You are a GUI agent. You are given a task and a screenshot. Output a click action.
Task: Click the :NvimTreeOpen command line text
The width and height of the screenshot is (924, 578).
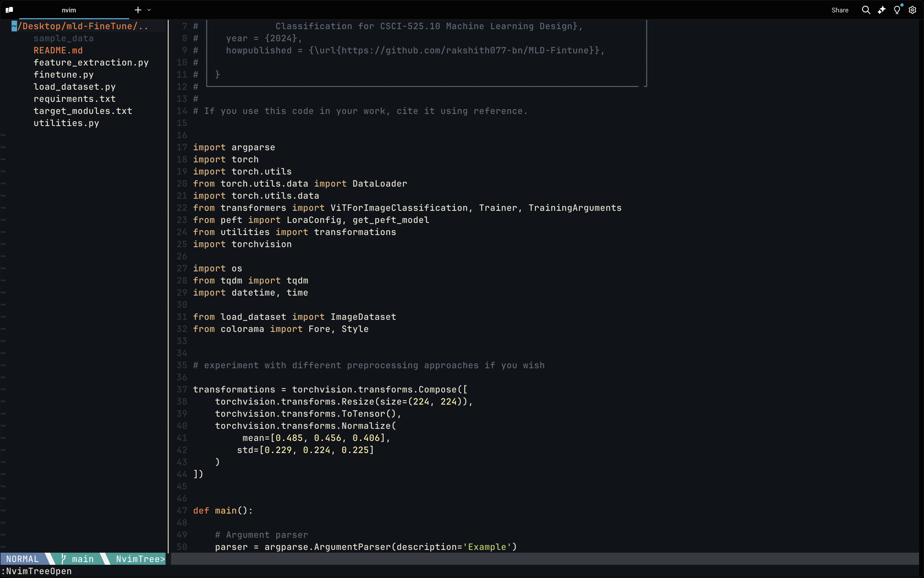[37, 571]
